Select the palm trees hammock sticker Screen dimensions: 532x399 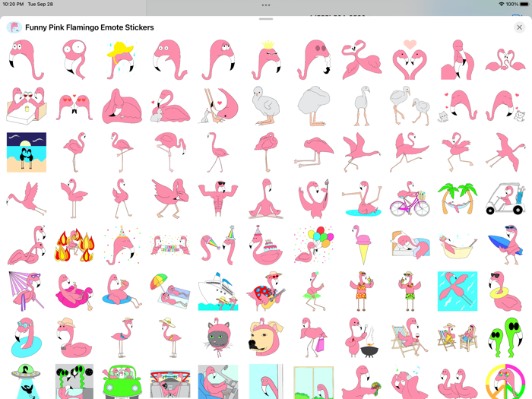[458, 198]
